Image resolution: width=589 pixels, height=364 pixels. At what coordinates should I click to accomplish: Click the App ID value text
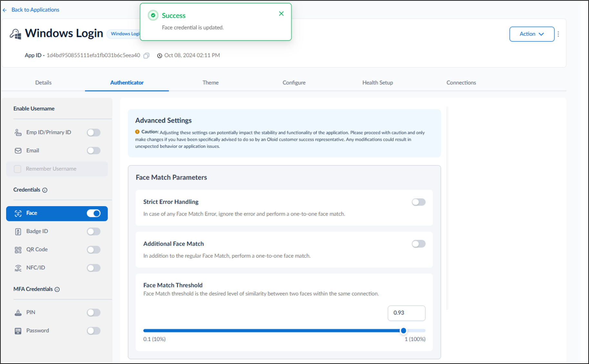(93, 55)
